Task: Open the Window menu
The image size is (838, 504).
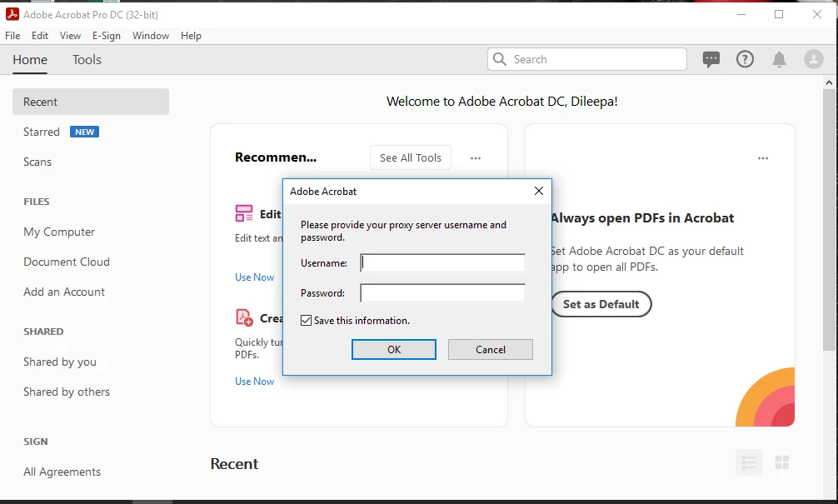Action: click(x=151, y=36)
